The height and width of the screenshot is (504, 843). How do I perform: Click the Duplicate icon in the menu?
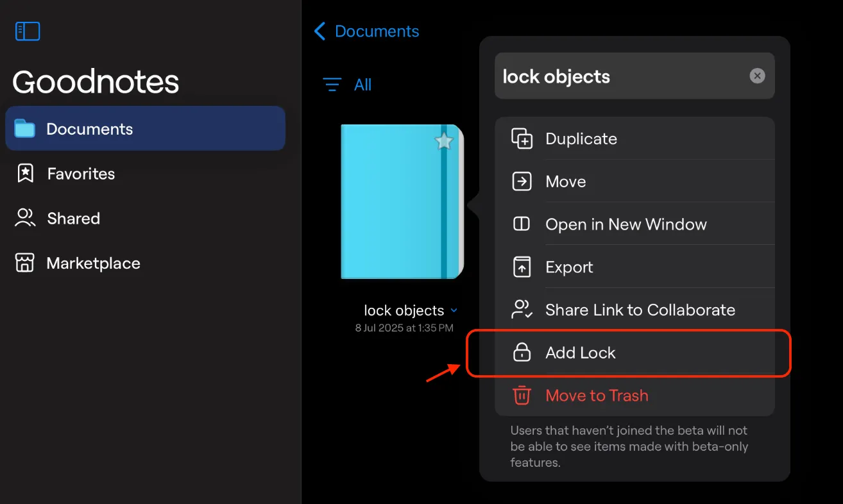click(x=522, y=139)
